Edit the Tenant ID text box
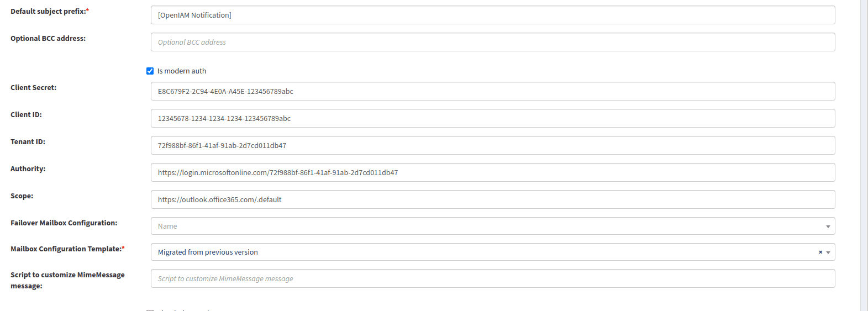This screenshot has width=868, height=311. tap(493, 145)
